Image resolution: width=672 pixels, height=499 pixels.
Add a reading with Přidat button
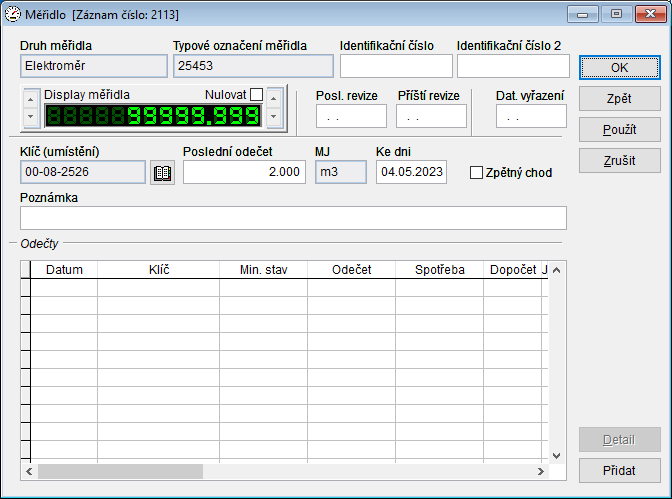coord(619,471)
